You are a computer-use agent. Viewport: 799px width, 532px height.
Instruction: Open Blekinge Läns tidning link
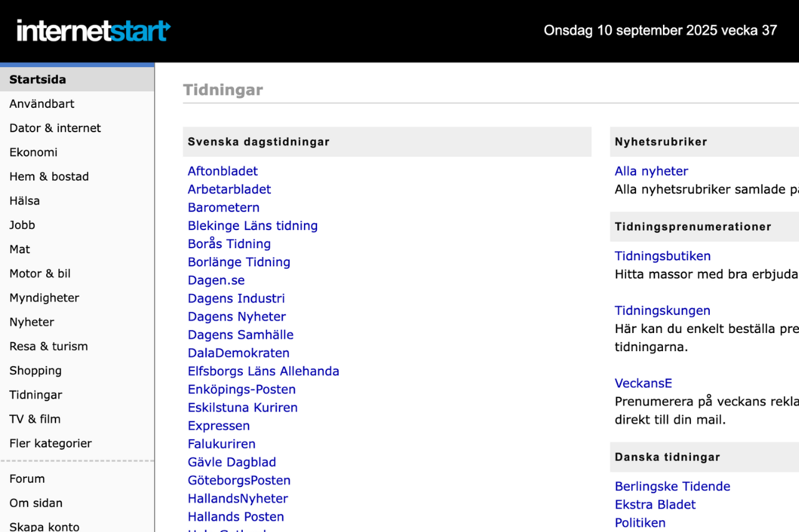tap(253, 226)
